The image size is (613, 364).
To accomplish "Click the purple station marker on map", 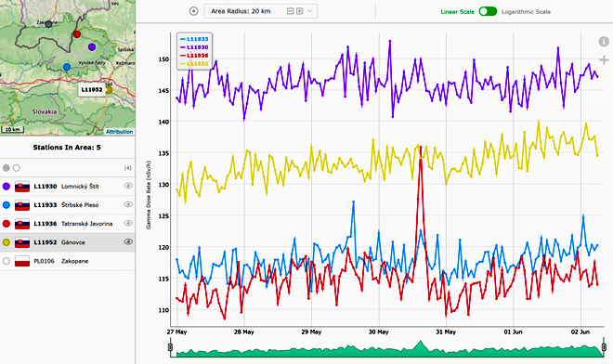I will click(92, 47).
